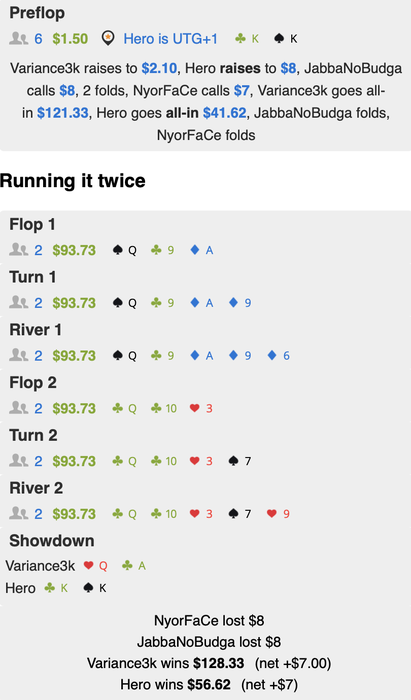The height and width of the screenshot is (700, 411).
Task: Click the $121.33 all-in amount
Action: pos(62,113)
